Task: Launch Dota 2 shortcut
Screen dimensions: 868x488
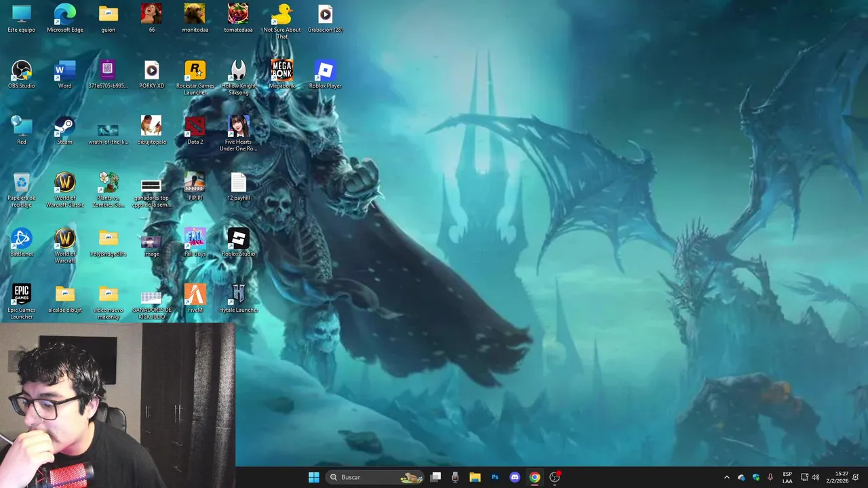Action: [x=195, y=130]
